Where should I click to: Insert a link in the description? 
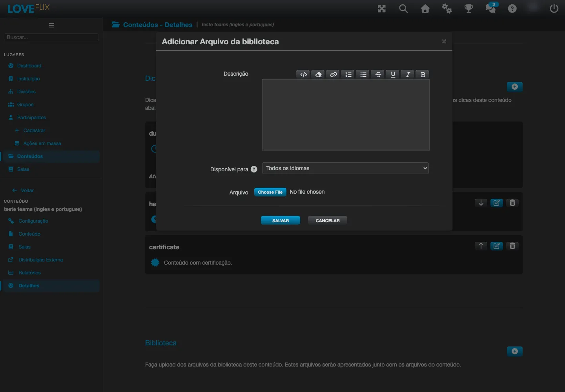point(334,74)
